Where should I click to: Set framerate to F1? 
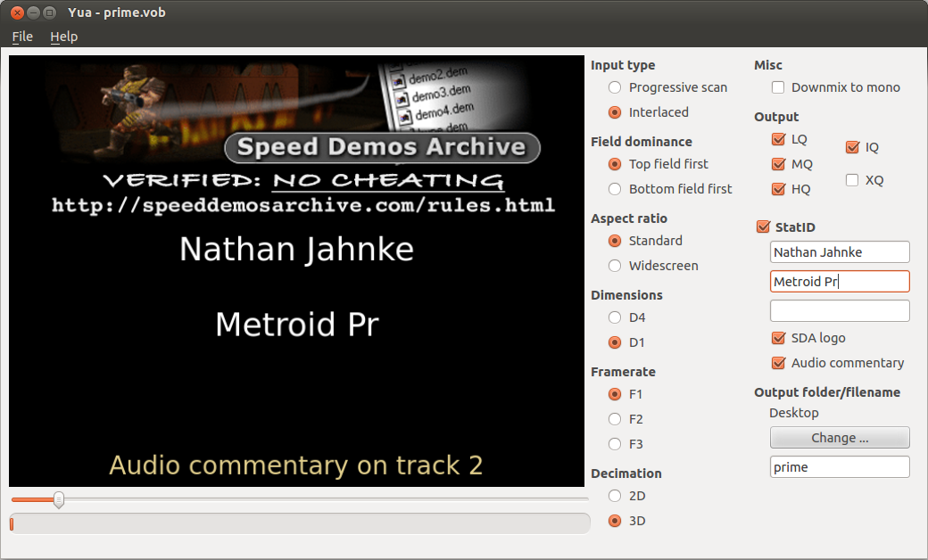(615, 394)
